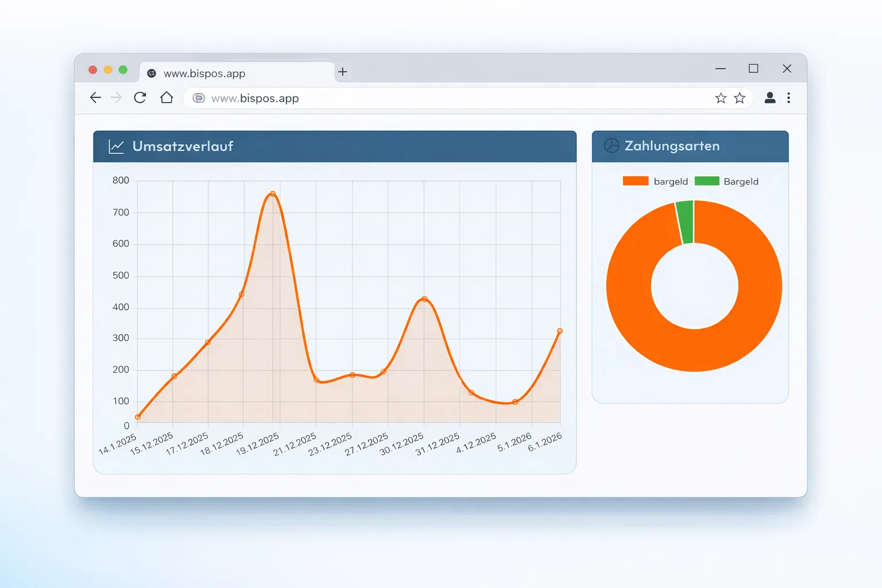Screen dimensions: 882x588
Task: Select the www.bispos.app browser tab
Action: tap(237, 73)
